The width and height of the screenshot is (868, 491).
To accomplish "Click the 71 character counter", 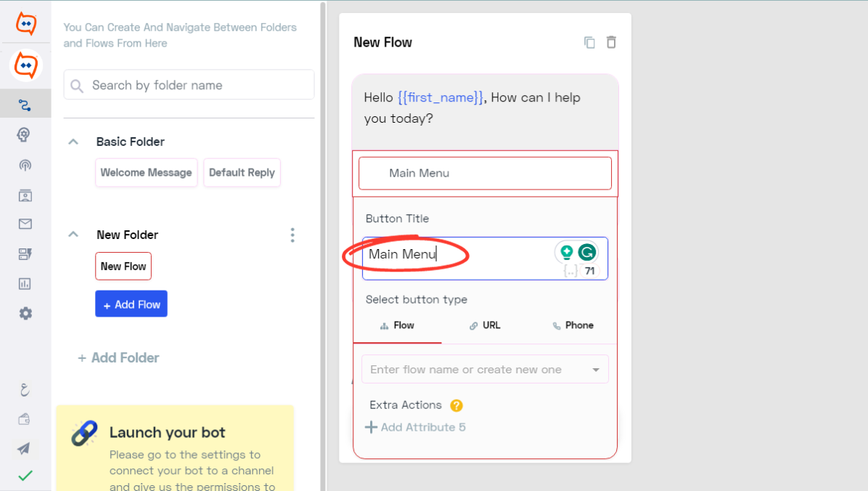I will coord(589,271).
